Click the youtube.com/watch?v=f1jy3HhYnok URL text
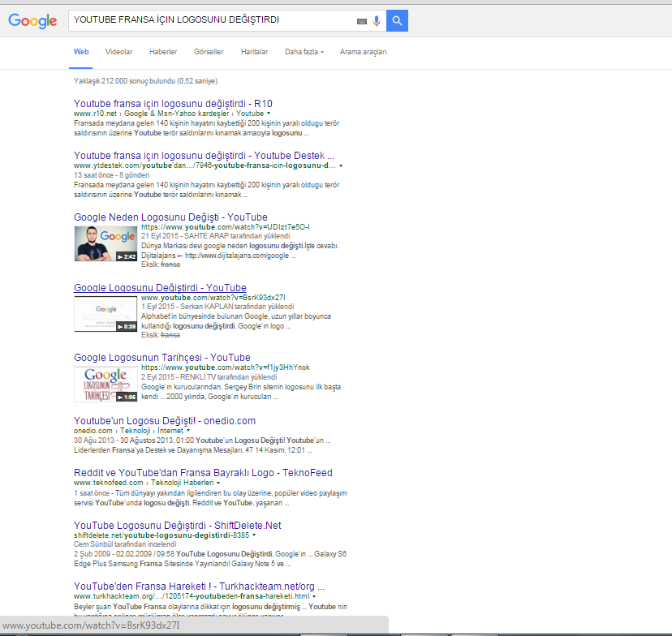672x636 pixels. tap(226, 367)
